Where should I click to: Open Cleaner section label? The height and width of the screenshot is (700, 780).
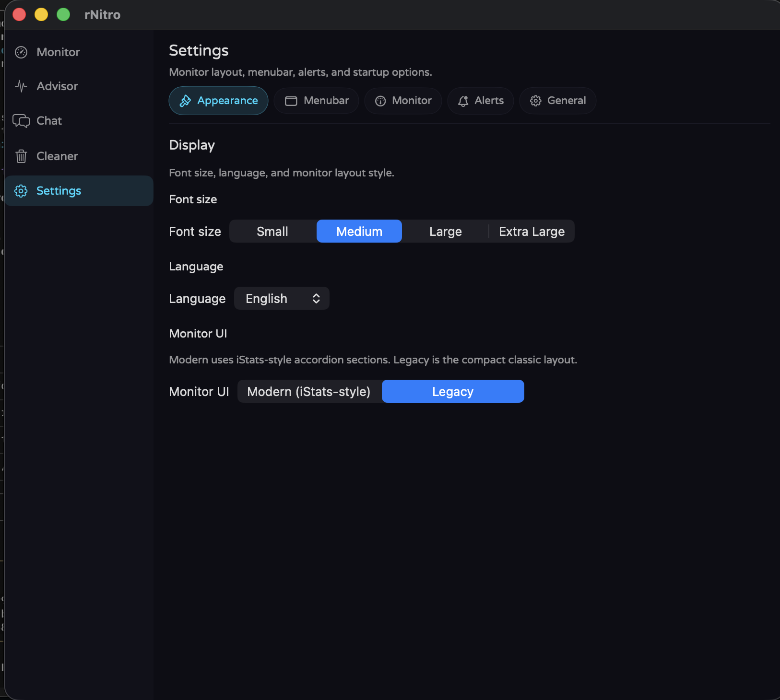pyautogui.click(x=57, y=156)
